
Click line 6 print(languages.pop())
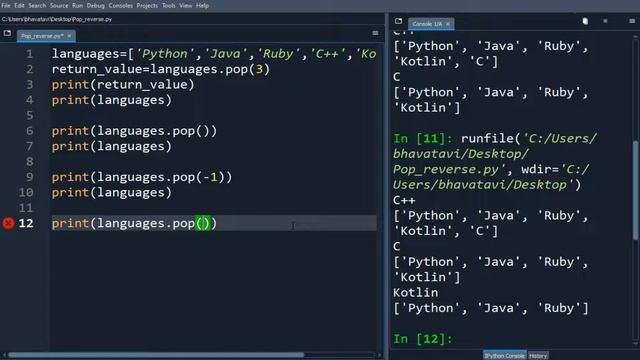(x=134, y=131)
